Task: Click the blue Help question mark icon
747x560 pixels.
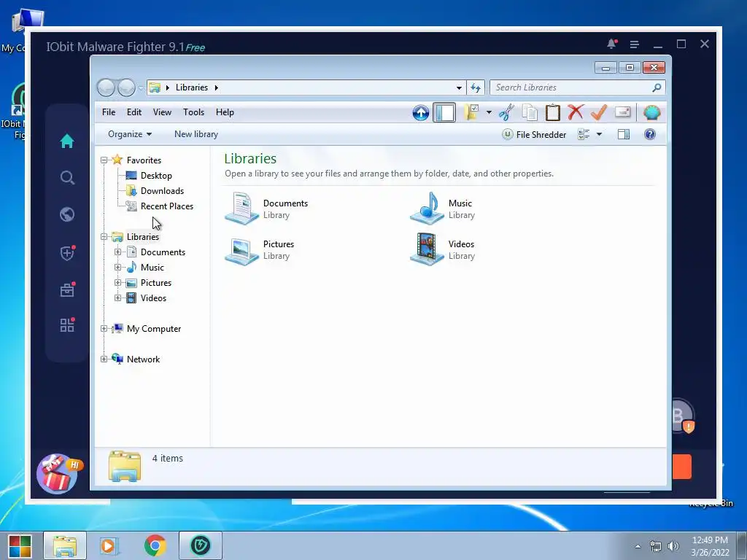Action: tap(650, 134)
